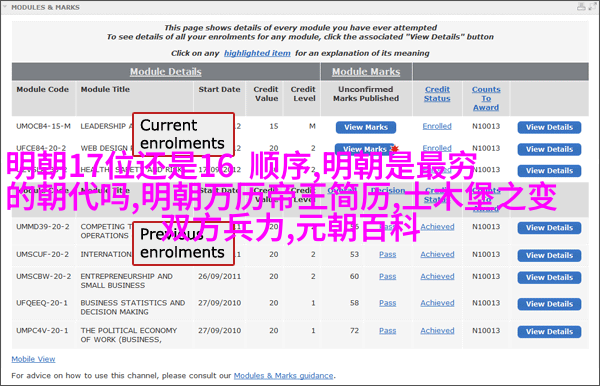The width and height of the screenshot is (600, 386).
Task: Click the maximize channel icon in header
Action: (592, 7)
